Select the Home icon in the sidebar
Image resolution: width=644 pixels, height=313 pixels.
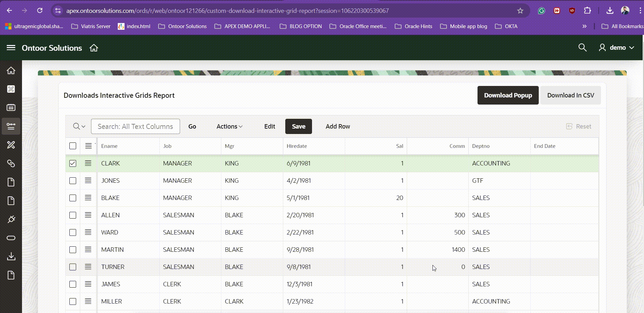[x=11, y=70]
